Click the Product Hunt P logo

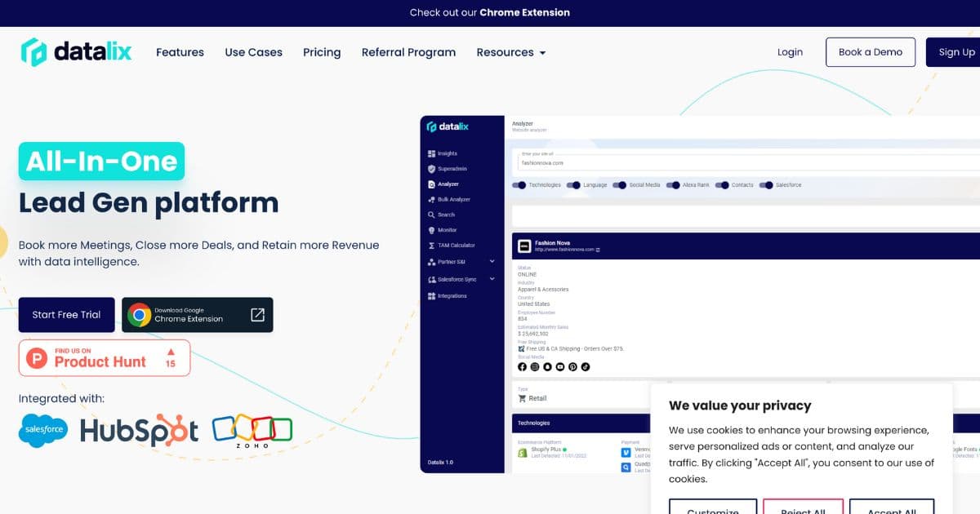pyautogui.click(x=37, y=357)
